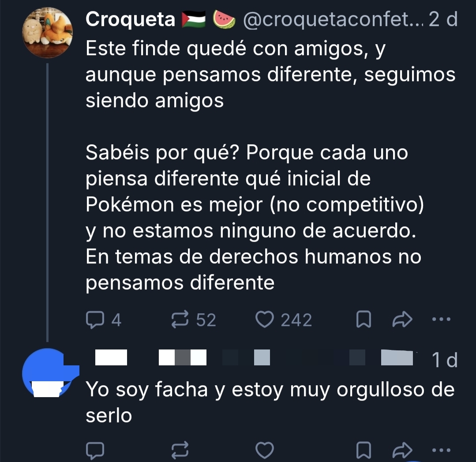The width and height of the screenshot is (476, 462).
Task: Repost Croqueta's post with 52 reposts
Action: pyautogui.click(x=180, y=320)
